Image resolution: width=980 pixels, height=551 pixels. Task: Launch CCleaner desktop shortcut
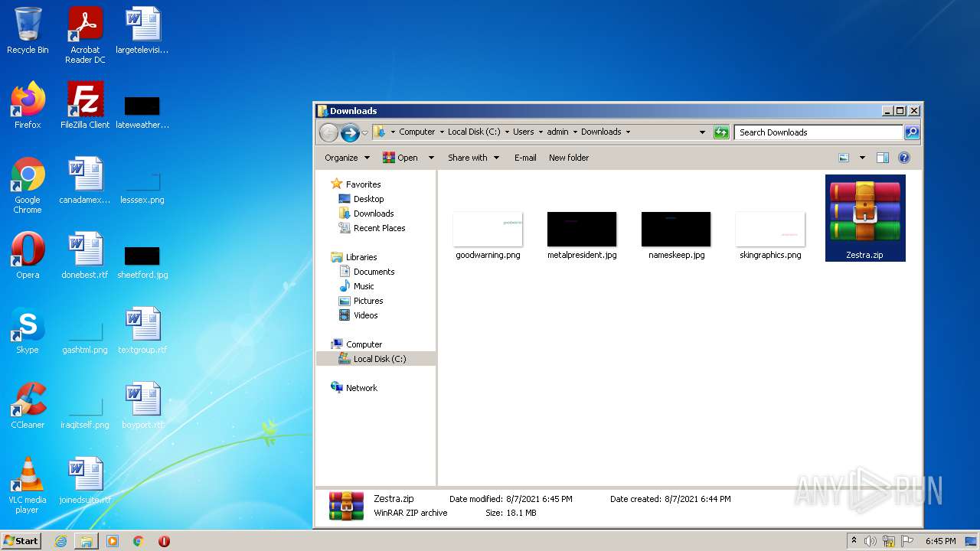pos(28,406)
